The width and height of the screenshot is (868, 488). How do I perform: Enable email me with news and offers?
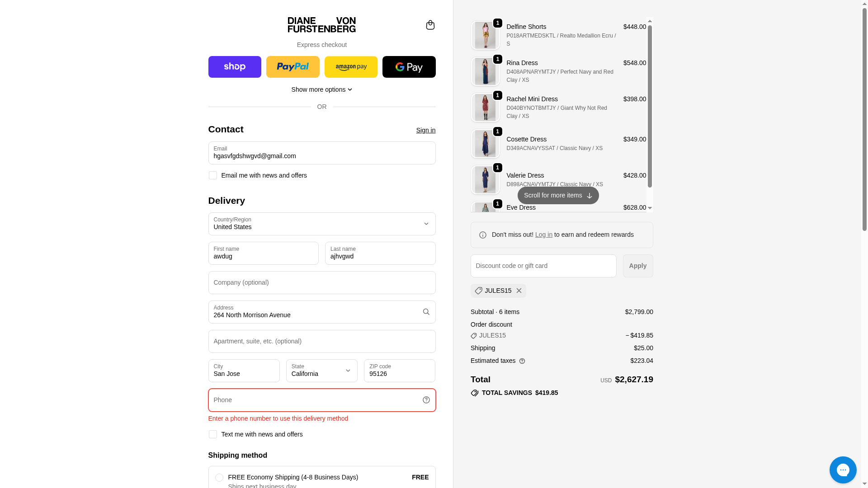pos(213,175)
